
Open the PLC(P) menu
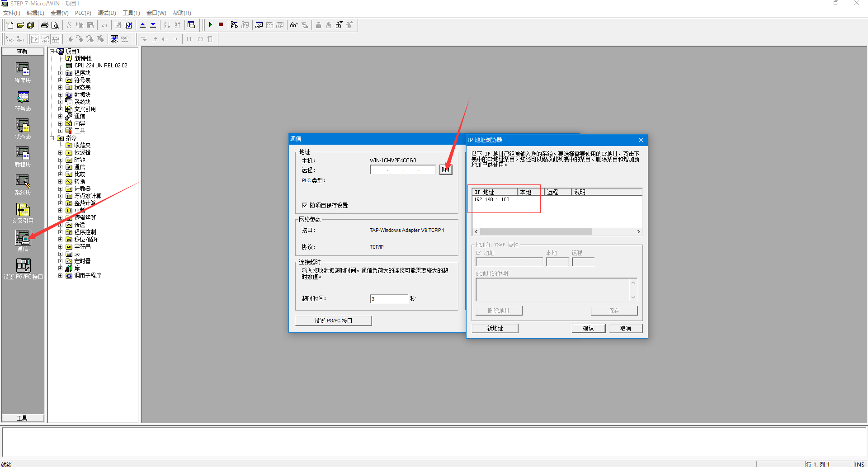coord(83,13)
